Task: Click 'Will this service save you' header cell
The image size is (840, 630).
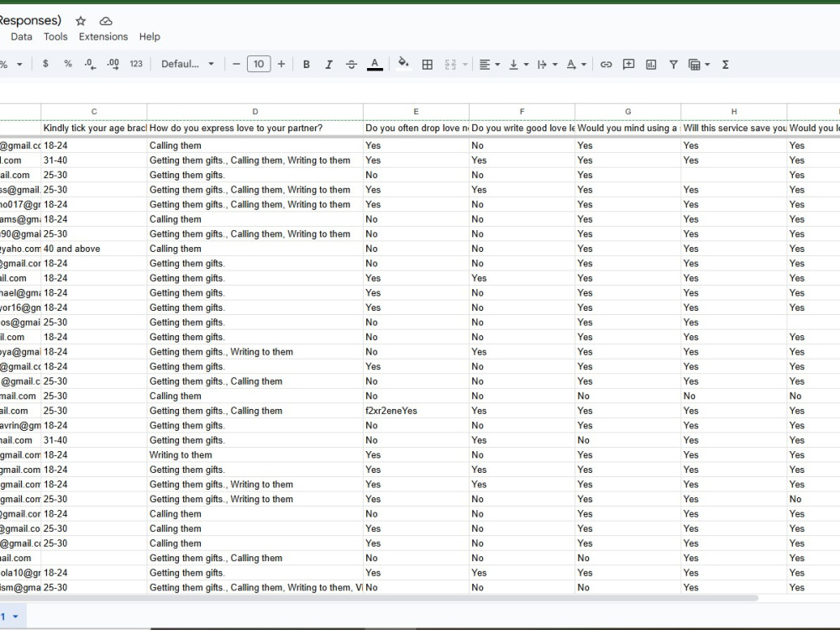Action: (734, 128)
